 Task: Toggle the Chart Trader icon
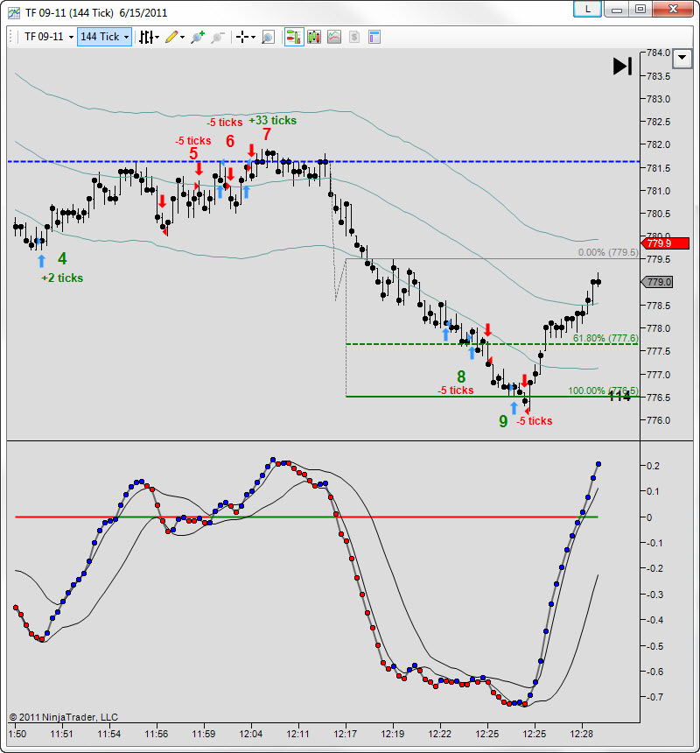[294, 37]
